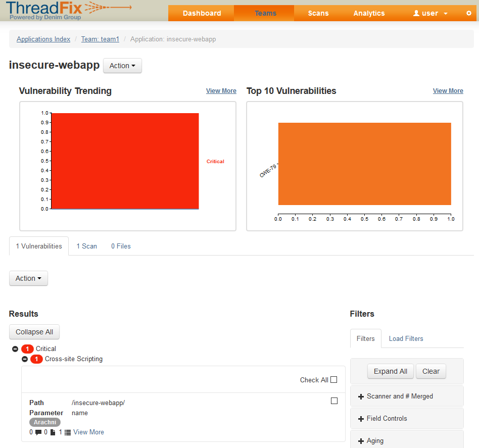Viewport: 479px width, 448px height.
Task: Open the Action dropdown under Vulnerabilities tab
Action: (28, 278)
